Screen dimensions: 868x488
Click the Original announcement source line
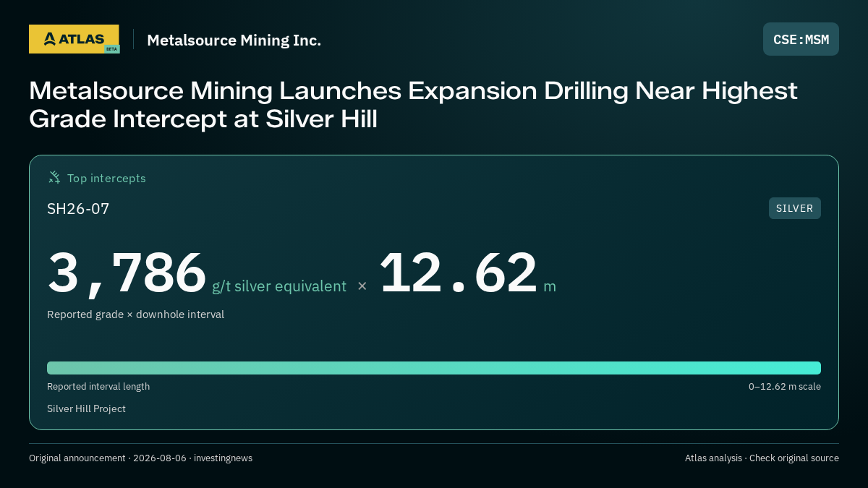(x=140, y=458)
